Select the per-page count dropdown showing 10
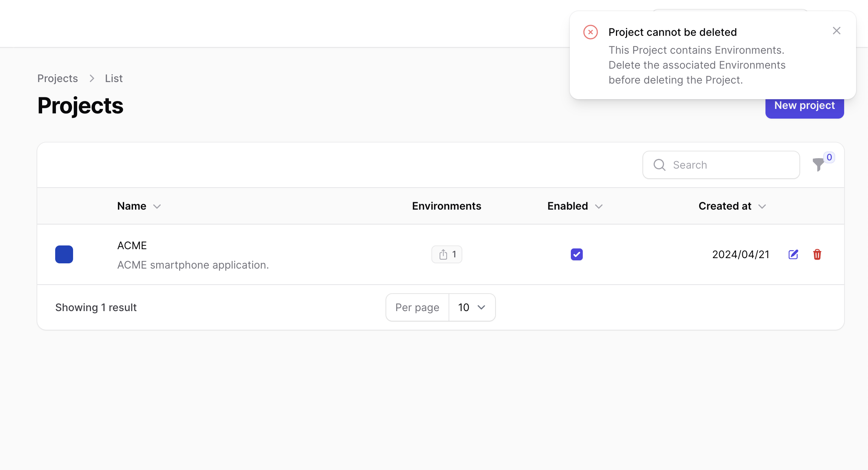 coord(471,307)
